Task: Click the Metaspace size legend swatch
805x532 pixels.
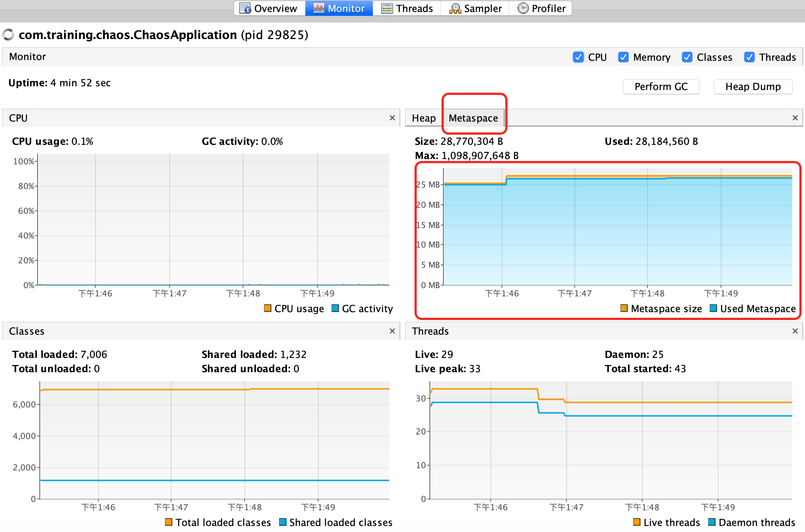Action: 624,308
